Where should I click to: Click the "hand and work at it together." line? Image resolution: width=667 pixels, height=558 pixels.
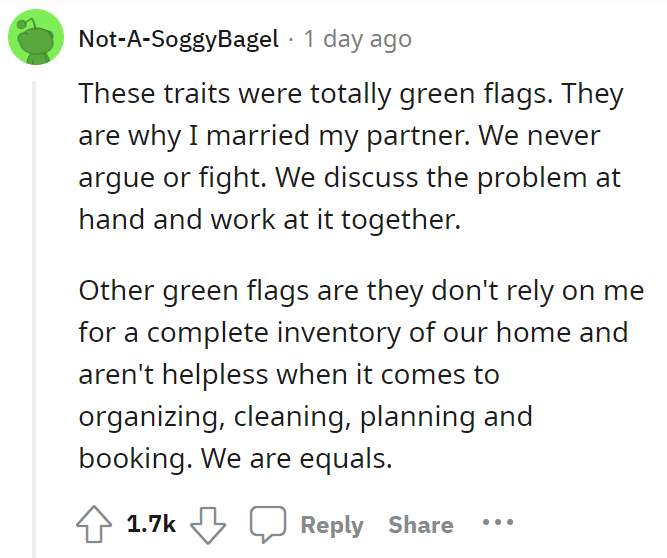pyautogui.click(x=270, y=220)
